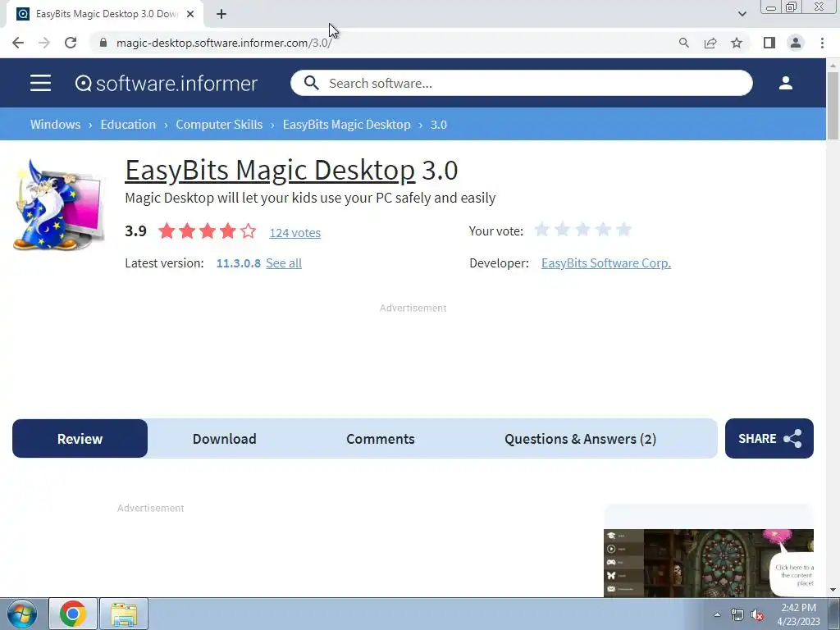Viewport: 840px width, 630px height.
Task: Open the Magic Desktop screenshot thumbnail
Action: tap(709, 563)
